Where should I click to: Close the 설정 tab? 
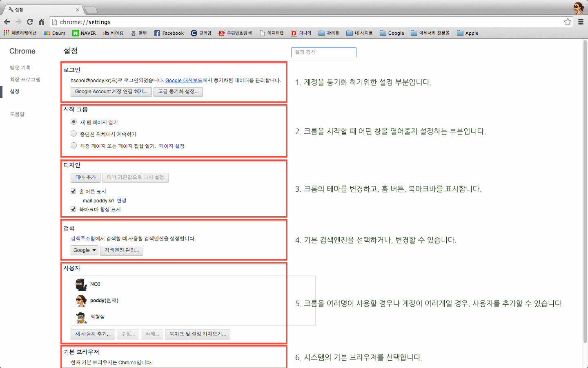click(78, 10)
